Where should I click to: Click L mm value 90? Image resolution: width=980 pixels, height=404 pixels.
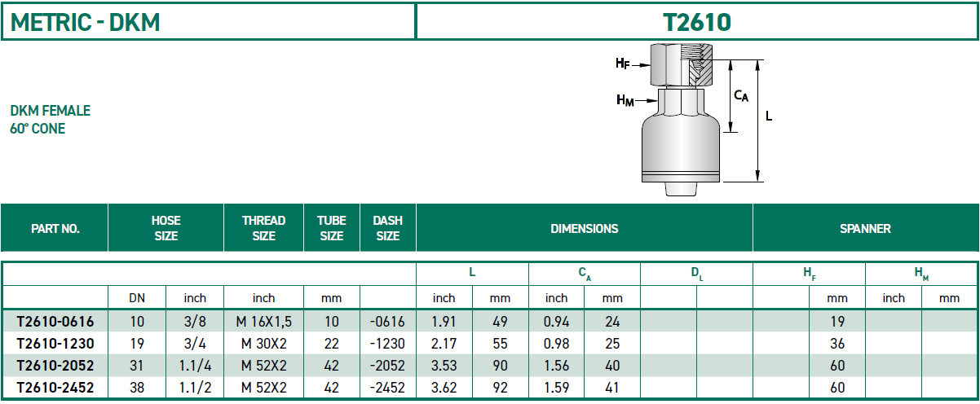(x=500, y=366)
